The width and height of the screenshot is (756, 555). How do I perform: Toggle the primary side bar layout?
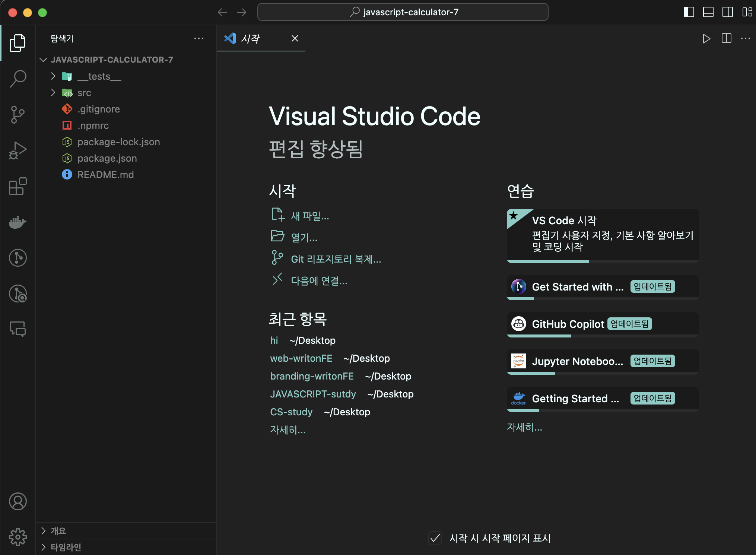pos(689,12)
